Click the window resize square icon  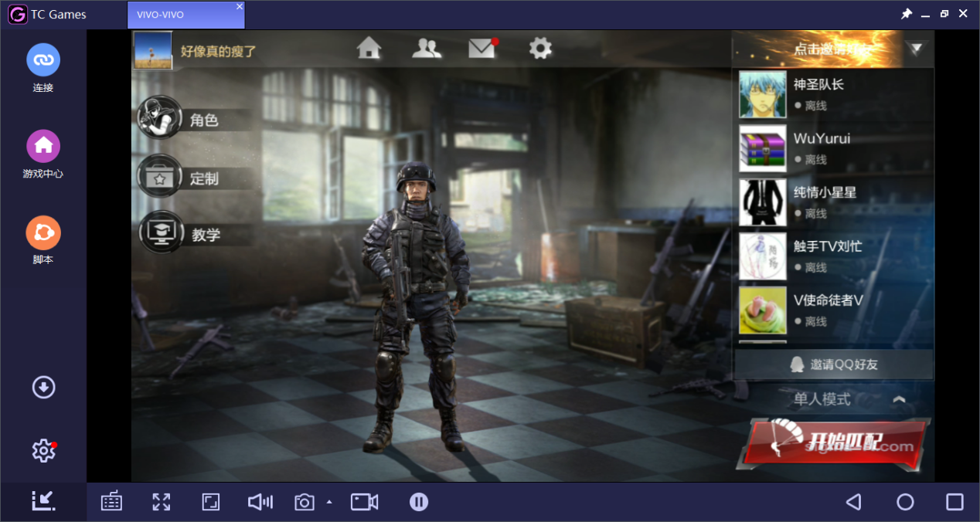tap(210, 502)
